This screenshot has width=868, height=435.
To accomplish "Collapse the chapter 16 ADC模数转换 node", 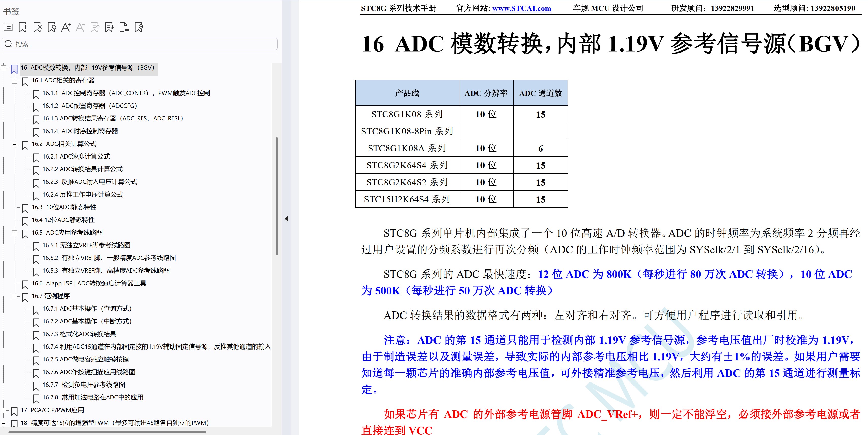I will (x=4, y=68).
